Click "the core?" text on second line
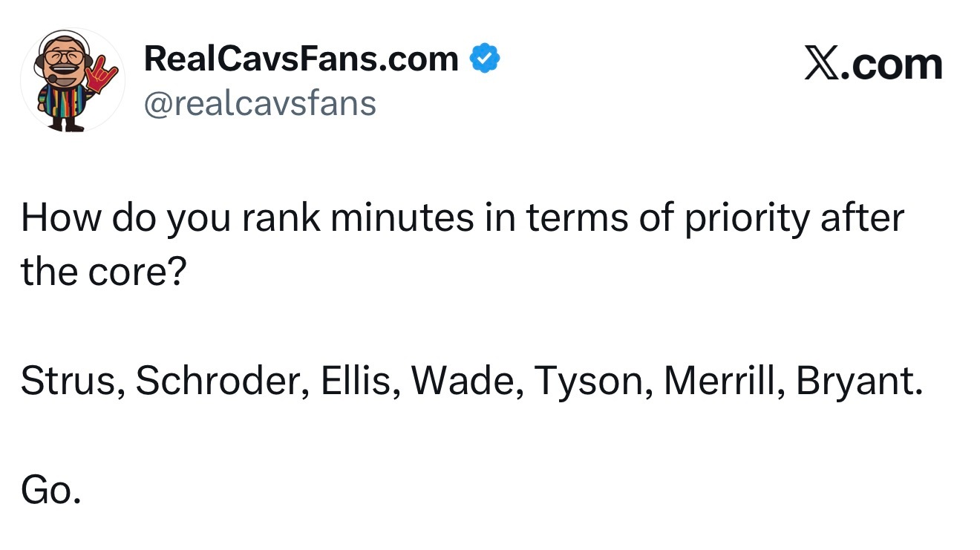The width and height of the screenshot is (980, 550). click(x=102, y=273)
